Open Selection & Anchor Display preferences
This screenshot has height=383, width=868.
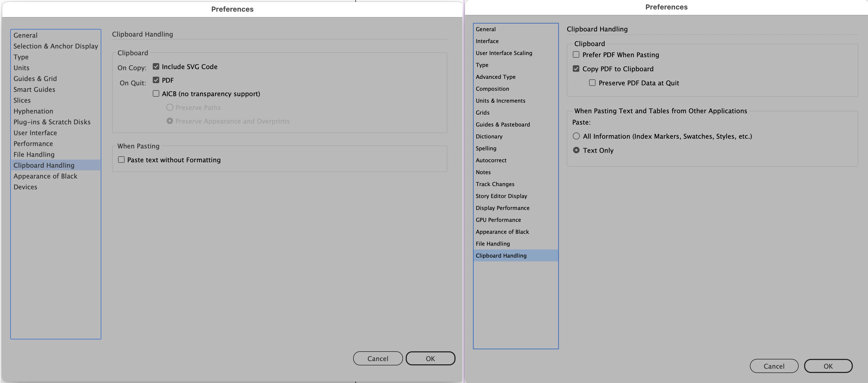coord(56,46)
